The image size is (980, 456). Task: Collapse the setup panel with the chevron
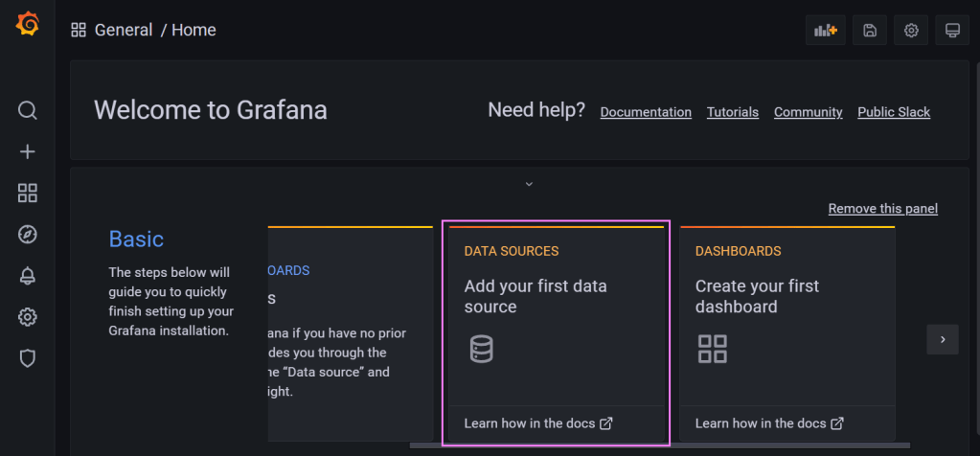coord(529,184)
